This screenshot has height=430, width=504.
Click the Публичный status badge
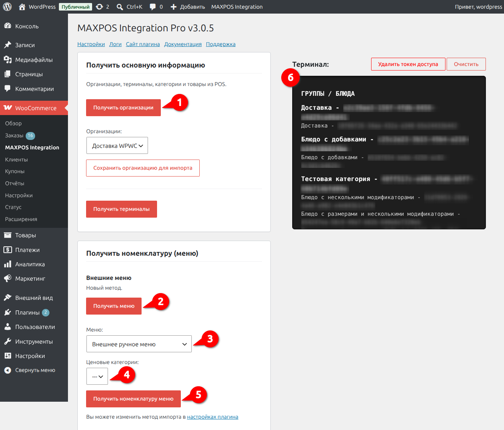(x=76, y=7)
